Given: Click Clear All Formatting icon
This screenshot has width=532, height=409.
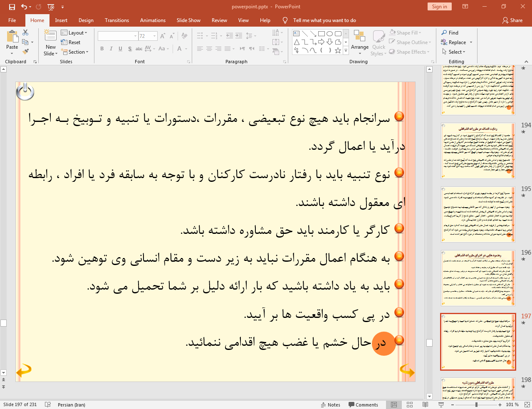Looking at the screenshot, I should 184,36.
